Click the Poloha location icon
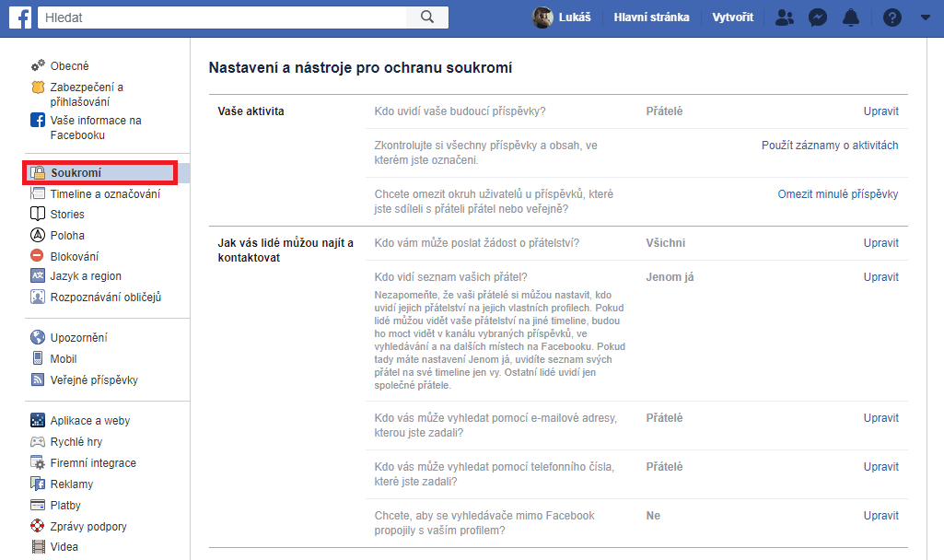 point(38,235)
